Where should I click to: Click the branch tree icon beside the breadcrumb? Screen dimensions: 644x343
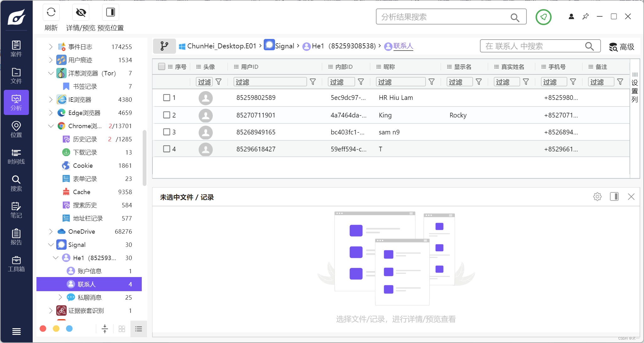(164, 46)
